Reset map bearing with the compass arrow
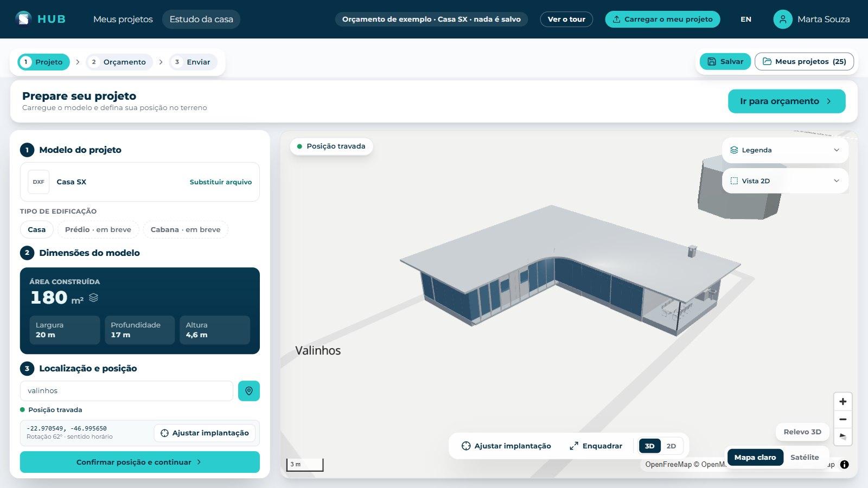 point(843,436)
